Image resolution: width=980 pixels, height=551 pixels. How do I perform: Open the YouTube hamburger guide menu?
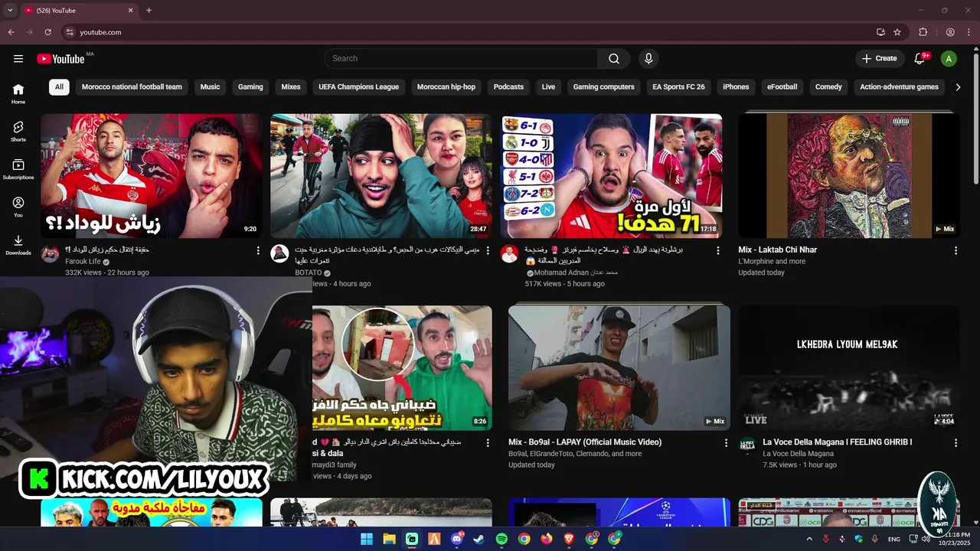click(18, 58)
